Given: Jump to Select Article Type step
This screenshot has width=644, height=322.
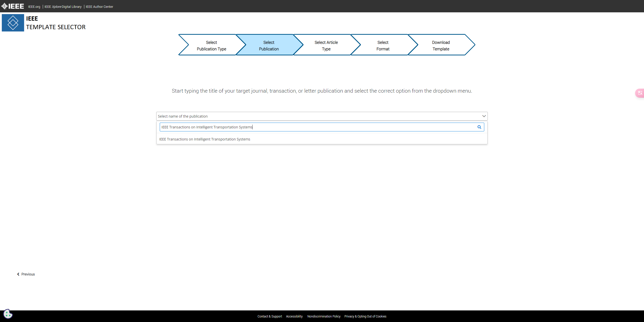Looking at the screenshot, I should [326, 46].
